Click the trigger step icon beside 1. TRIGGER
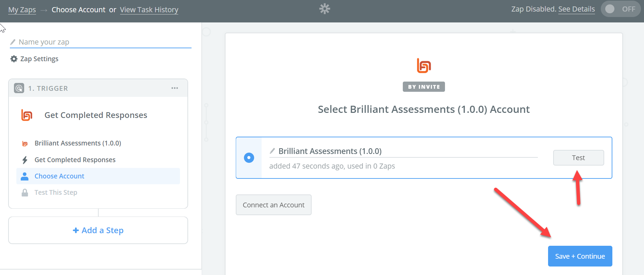The height and width of the screenshot is (275, 644). [x=19, y=88]
